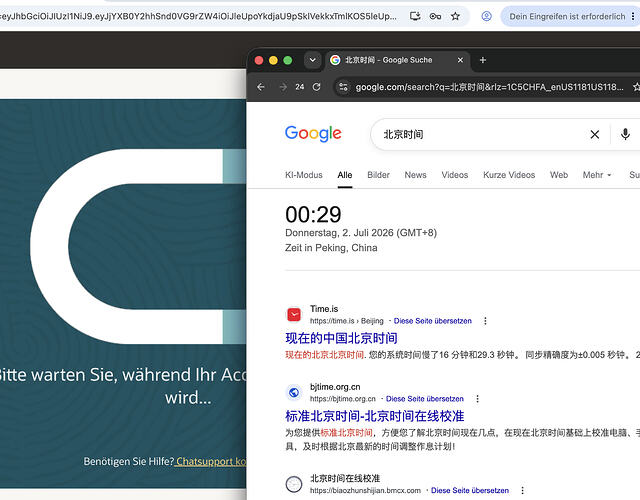The width and height of the screenshot is (640, 500).
Task: Click bjtime.org.cn site name
Action: [335, 387]
